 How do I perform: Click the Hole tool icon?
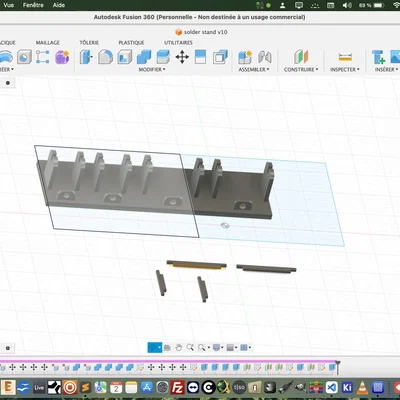tap(24, 57)
